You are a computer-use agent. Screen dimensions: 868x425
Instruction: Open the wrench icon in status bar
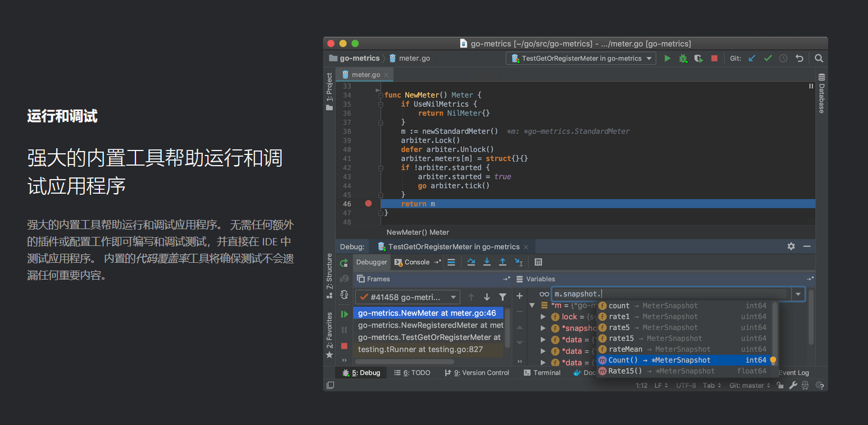(793, 385)
